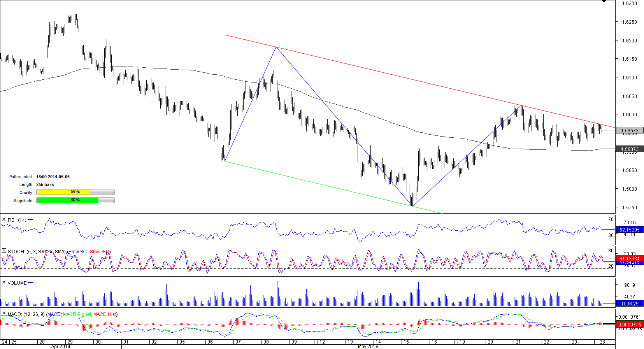Image resolution: width=644 pixels, height=349 pixels.
Task: Click the May 2014 label on time axis
Action: coord(368,346)
